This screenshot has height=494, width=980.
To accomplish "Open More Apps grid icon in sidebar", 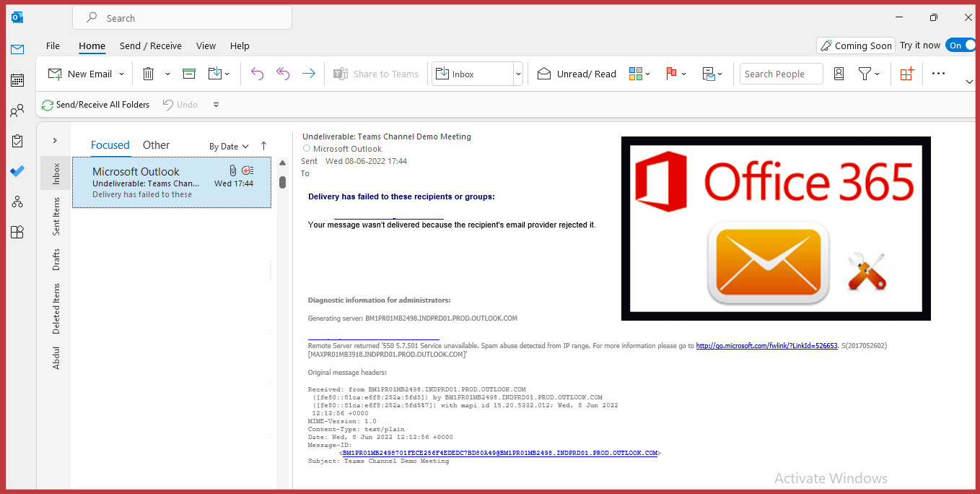I will click(17, 232).
